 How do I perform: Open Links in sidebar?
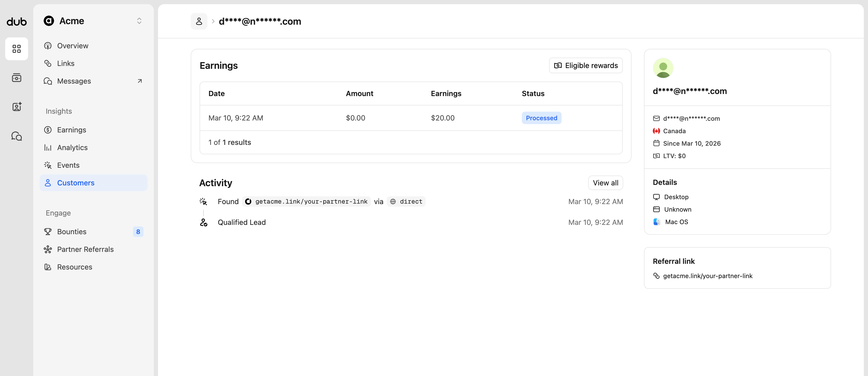point(94,63)
